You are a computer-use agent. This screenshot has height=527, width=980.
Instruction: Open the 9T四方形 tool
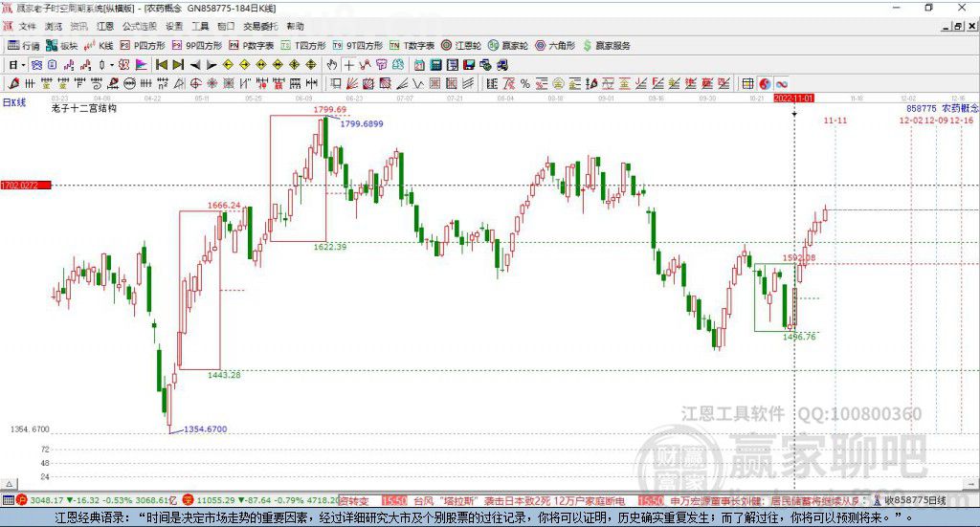(x=357, y=46)
